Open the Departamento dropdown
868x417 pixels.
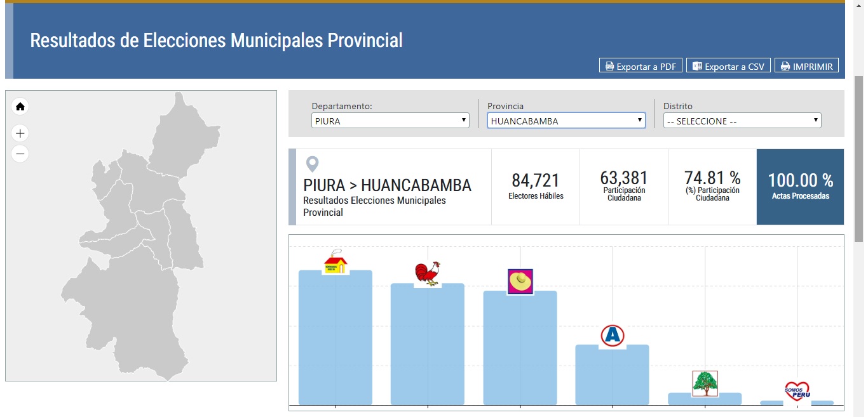[390, 121]
